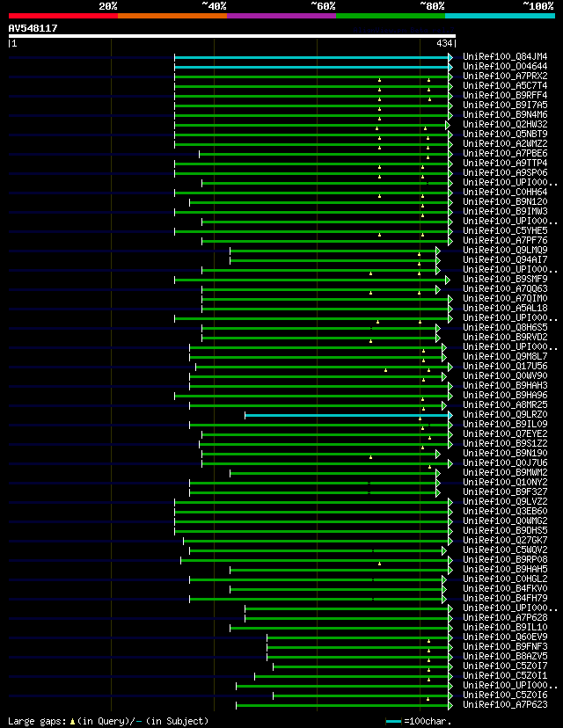Click the red 20% legend color bar

(63, 16)
